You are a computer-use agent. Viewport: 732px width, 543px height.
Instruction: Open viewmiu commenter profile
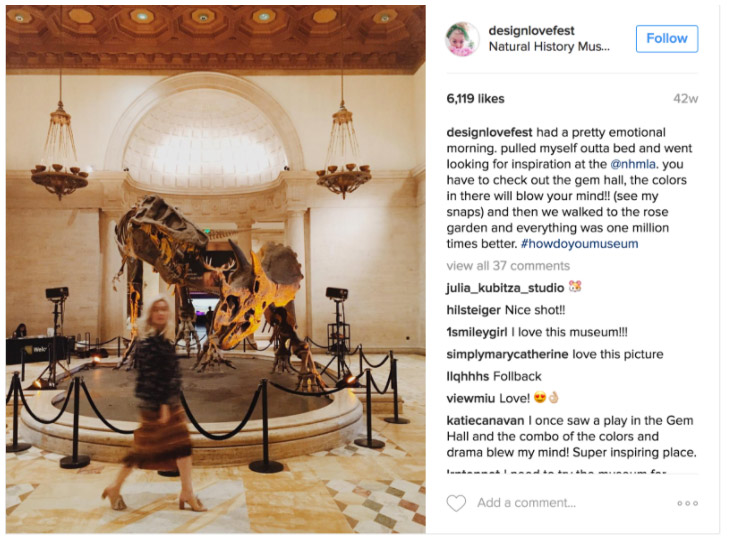click(471, 398)
